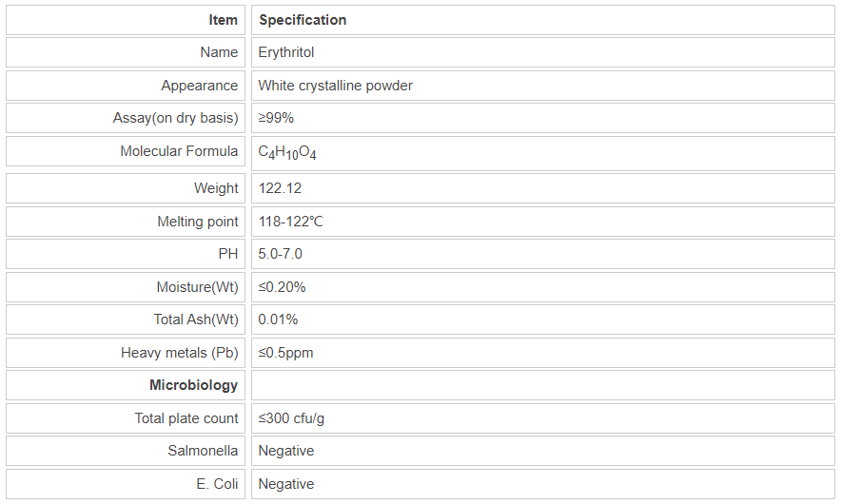Select White crystalline powder cell
Viewport: 841px width, 504px height.
tap(335, 86)
